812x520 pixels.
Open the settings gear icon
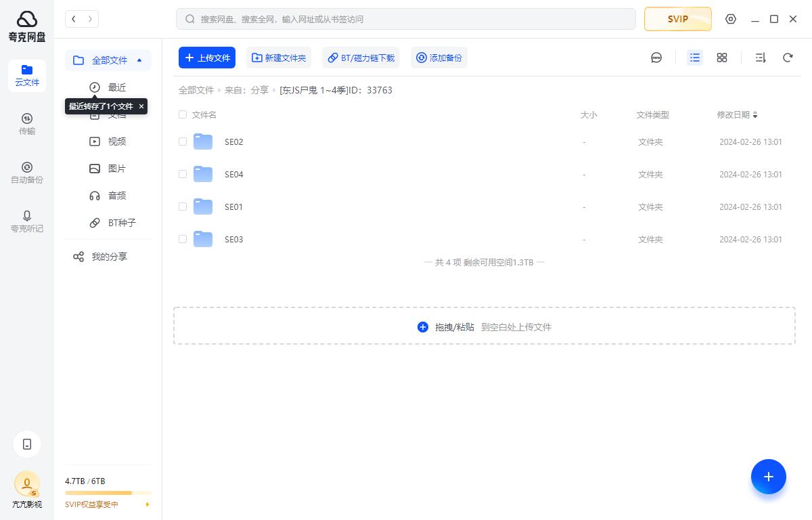731,19
